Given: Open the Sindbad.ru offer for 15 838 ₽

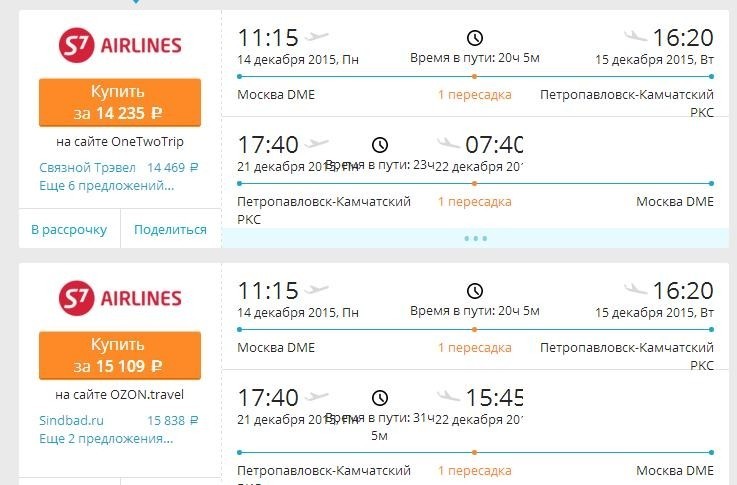Looking at the screenshot, I should pyautogui.click(x=119, y=420).
